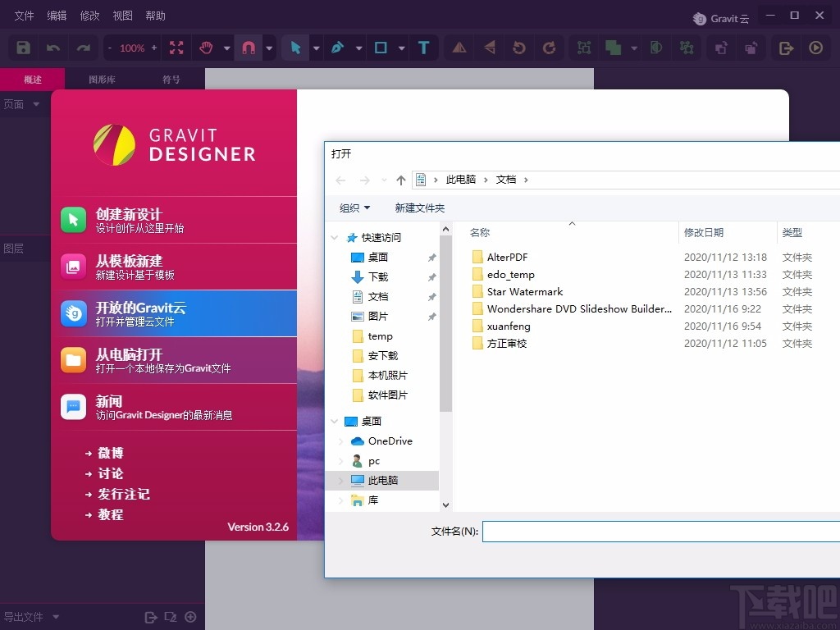Image resolution: width=840 pixels, height=630 pixels.
Task: Click the 新建文件夹 button
Action: pos(419,208)
